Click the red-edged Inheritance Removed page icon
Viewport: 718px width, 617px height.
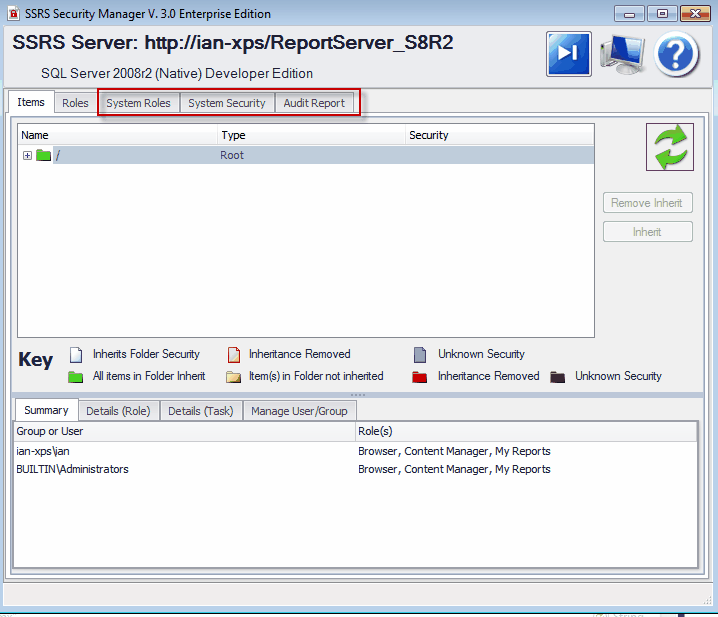tap(234, 355)
